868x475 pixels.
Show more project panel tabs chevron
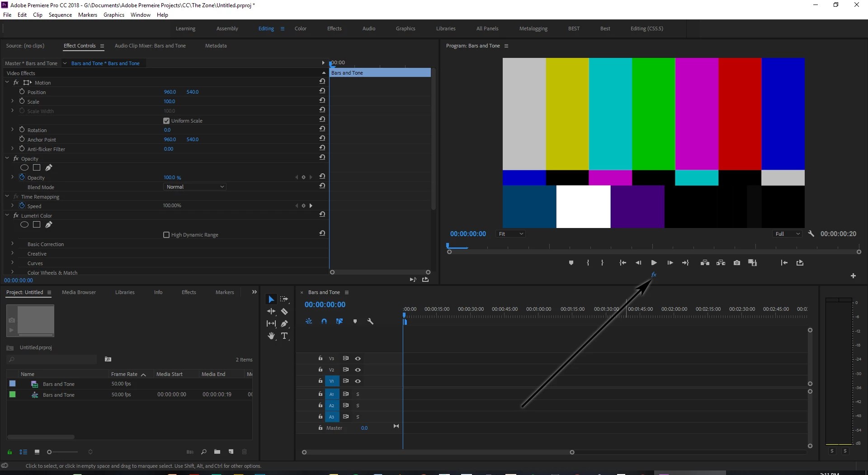click(254, 292)
